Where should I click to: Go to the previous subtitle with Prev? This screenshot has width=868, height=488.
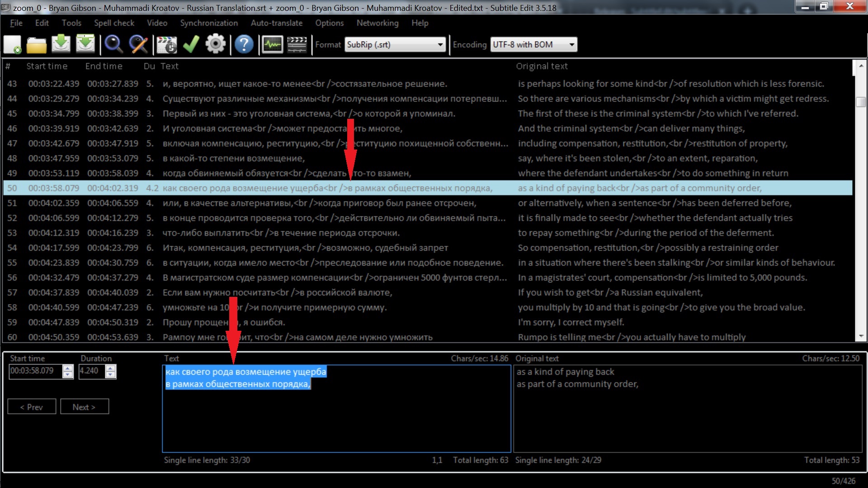click(32, 407)
